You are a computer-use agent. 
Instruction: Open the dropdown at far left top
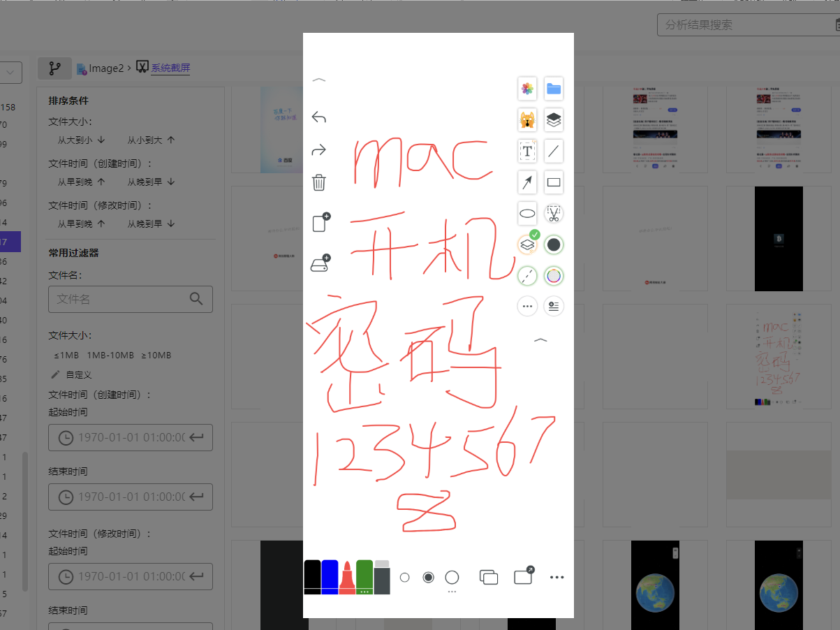pyautogui.click(x=11, y=72)
